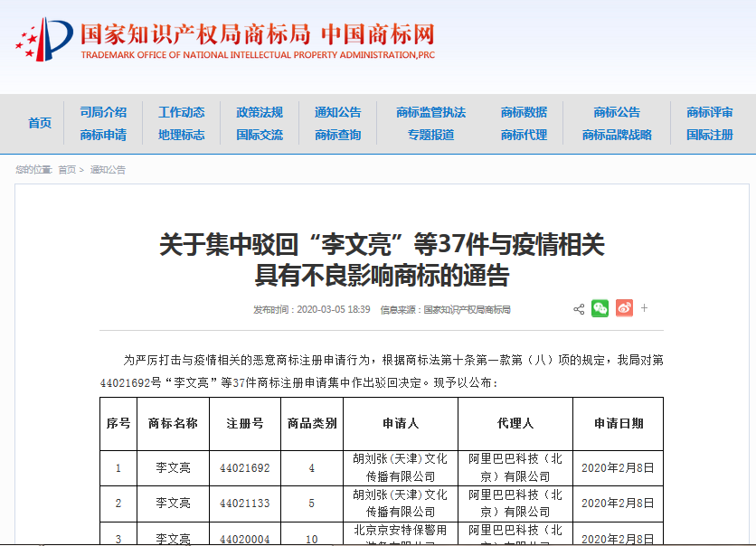Image resolution: width=756 pixels, height=546 pixels.
Task: Open 商标查询 in the navigation
Action: point(338,135)
